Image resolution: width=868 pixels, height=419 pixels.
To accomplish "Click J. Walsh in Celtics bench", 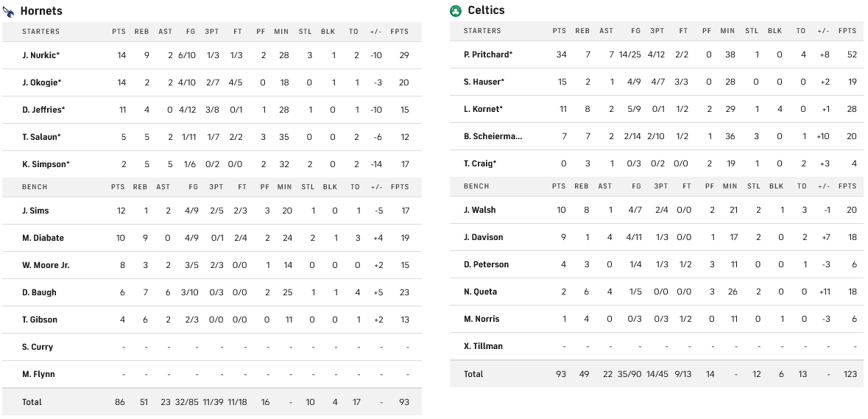I will 479,210.
